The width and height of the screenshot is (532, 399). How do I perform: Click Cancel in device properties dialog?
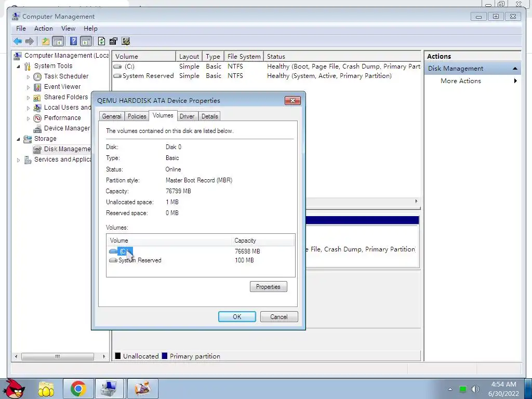click(x=279, y=316)
